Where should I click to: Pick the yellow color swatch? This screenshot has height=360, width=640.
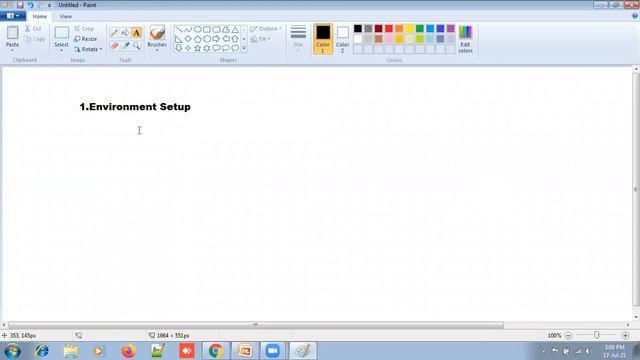click(409, 28)
